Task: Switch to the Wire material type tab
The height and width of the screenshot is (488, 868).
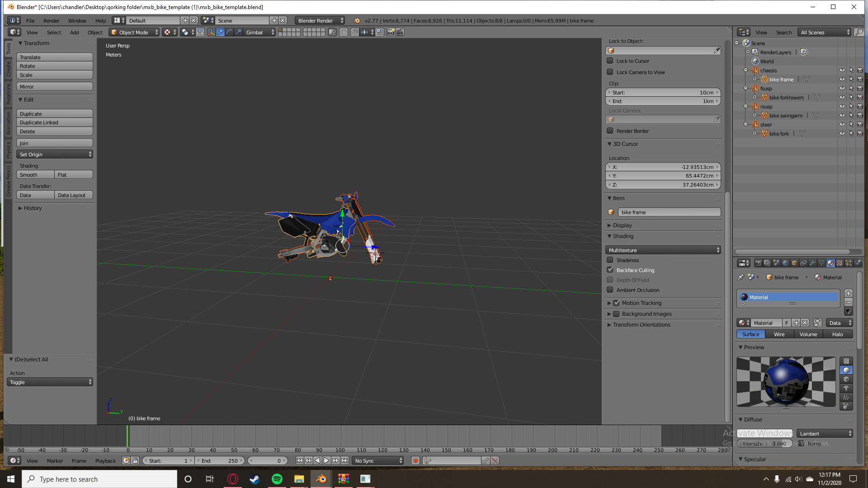Action: click(779, 334)
